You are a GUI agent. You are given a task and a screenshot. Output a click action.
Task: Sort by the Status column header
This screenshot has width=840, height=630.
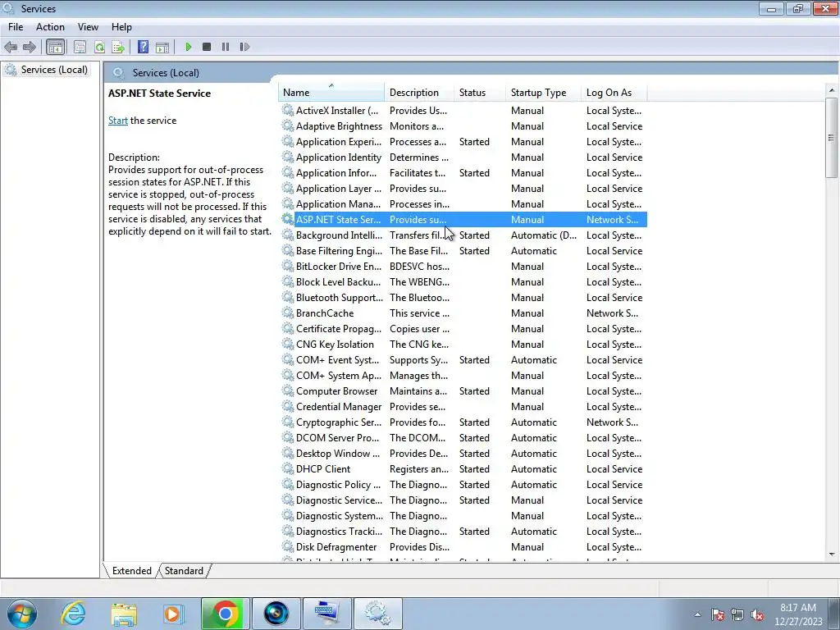click(x=479, y=92)
